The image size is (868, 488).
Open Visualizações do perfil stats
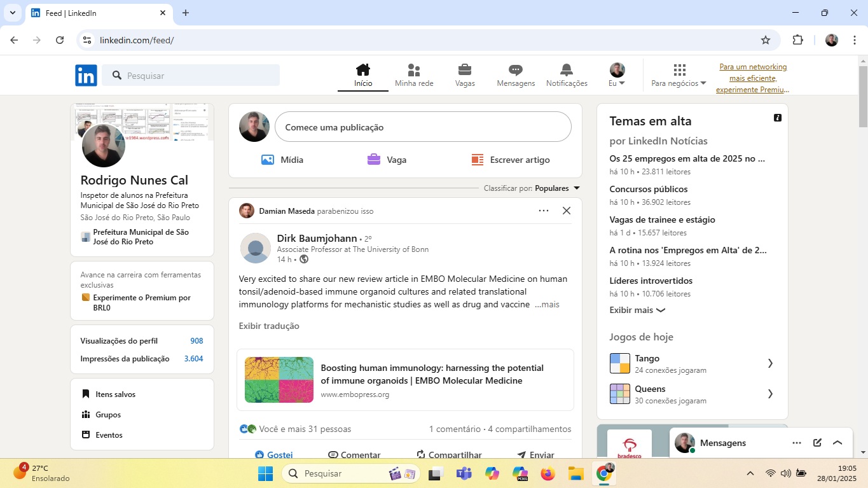pyautogui.click(x=142, y=340)
